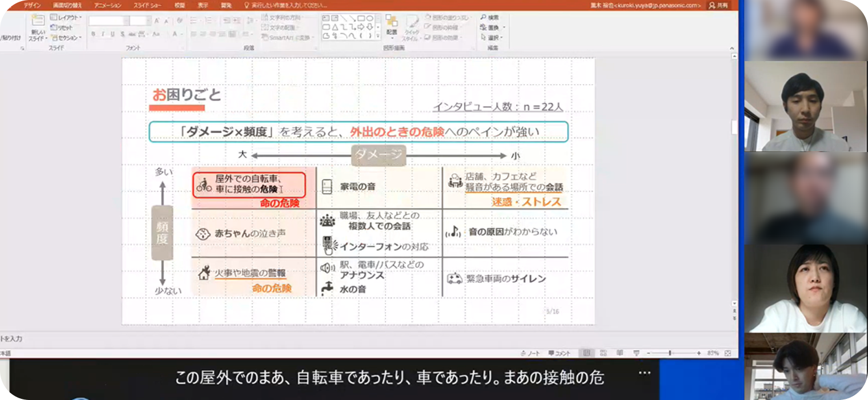This screenshot has width=868, height=400.
Task: Open the 検索 (Find) feature
Action: click(489, 17)
